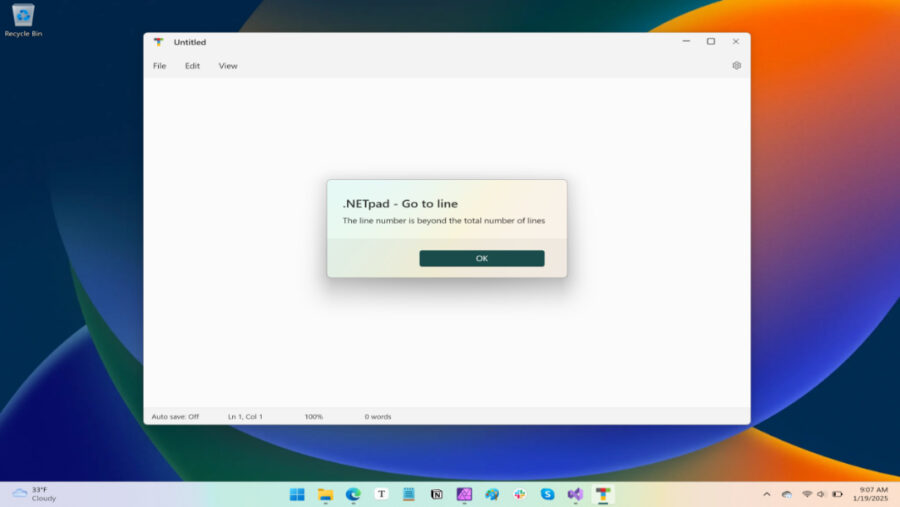Open the Recycle Bin desktop icon
Image resolution: width=900 pixels, height=507 pixels.
23,21
